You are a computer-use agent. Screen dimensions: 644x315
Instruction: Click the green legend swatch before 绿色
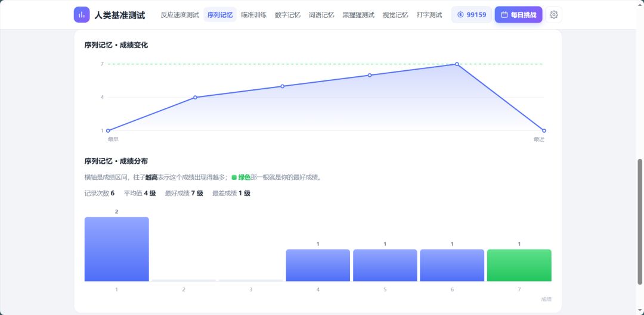tap(234, 177)
